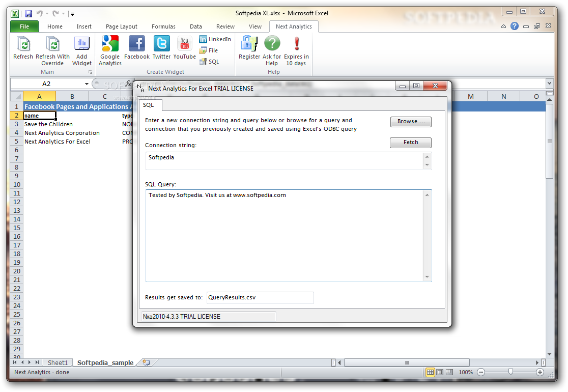The width and height of the screenshot is (568, 392).
Task: Click the Save icon in quick access toolbar
Action: (29, 14)
